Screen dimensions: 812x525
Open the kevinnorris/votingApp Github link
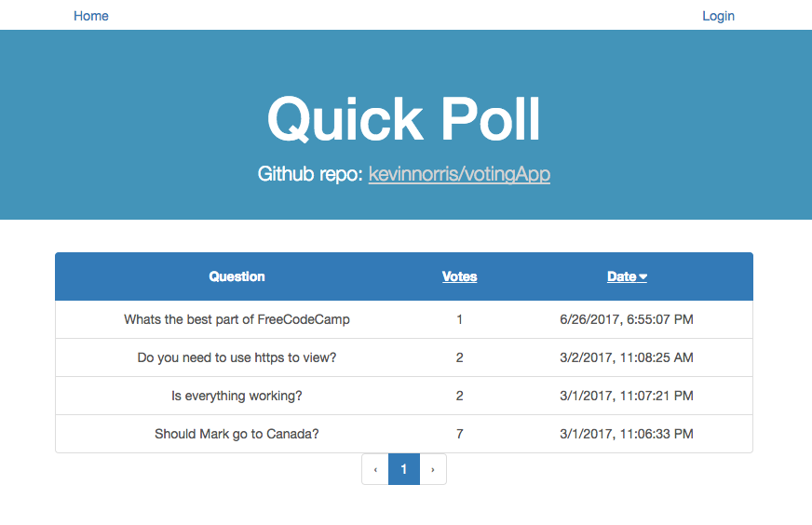coord(459,174)
